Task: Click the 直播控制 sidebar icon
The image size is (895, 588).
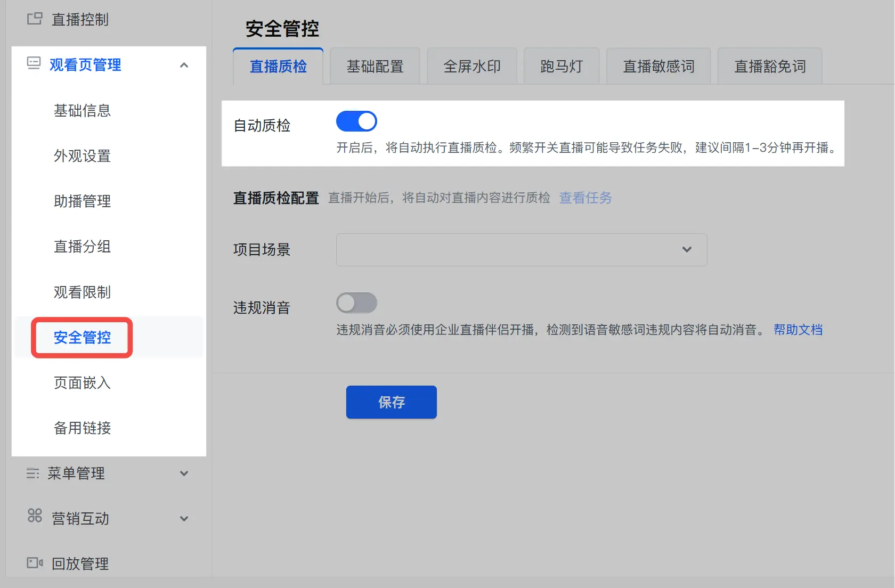Action: point(35,19)
